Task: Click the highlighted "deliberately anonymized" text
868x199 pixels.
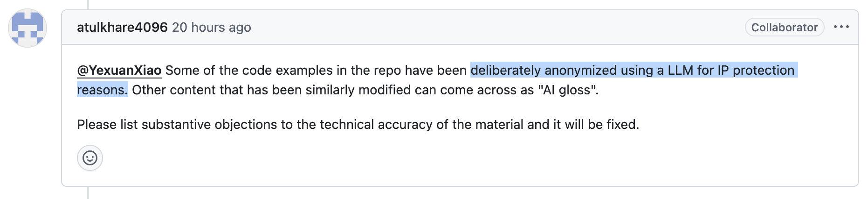Action: click(543, 71)
